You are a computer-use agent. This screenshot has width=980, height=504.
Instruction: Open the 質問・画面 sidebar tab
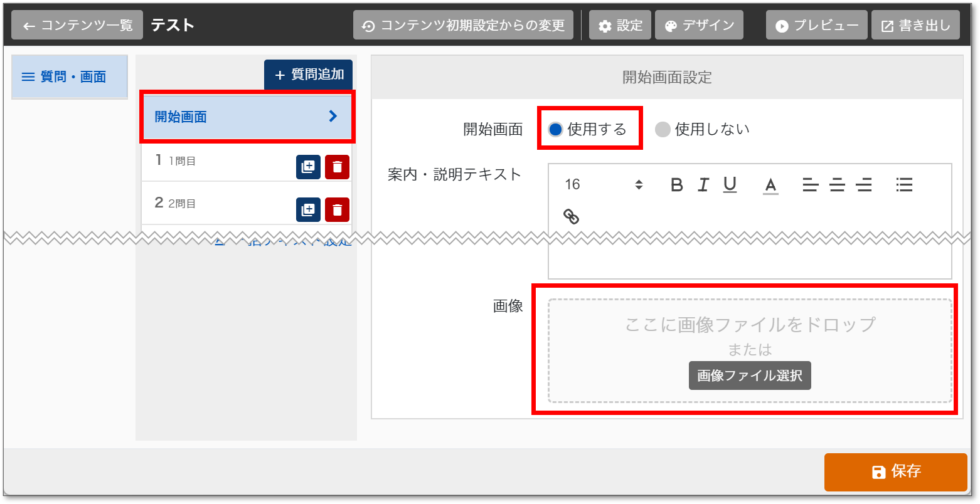coord(70,77)
